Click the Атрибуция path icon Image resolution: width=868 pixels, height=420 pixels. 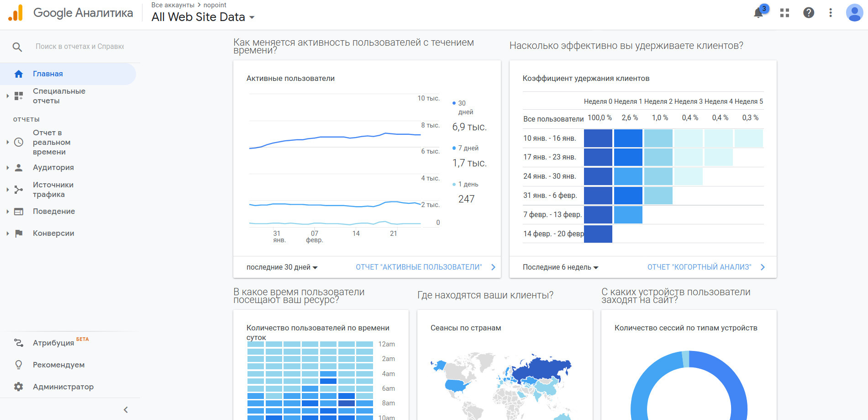click(19, 343)
